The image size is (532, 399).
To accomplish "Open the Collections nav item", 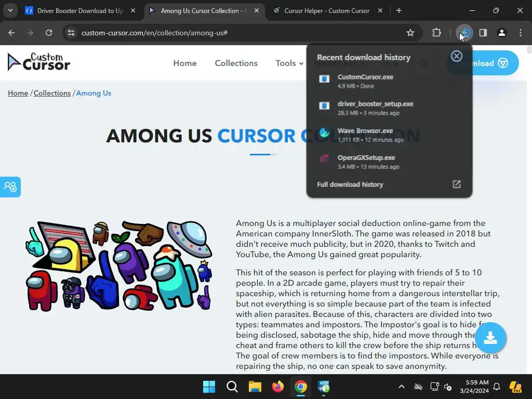I will click(236, 63).
